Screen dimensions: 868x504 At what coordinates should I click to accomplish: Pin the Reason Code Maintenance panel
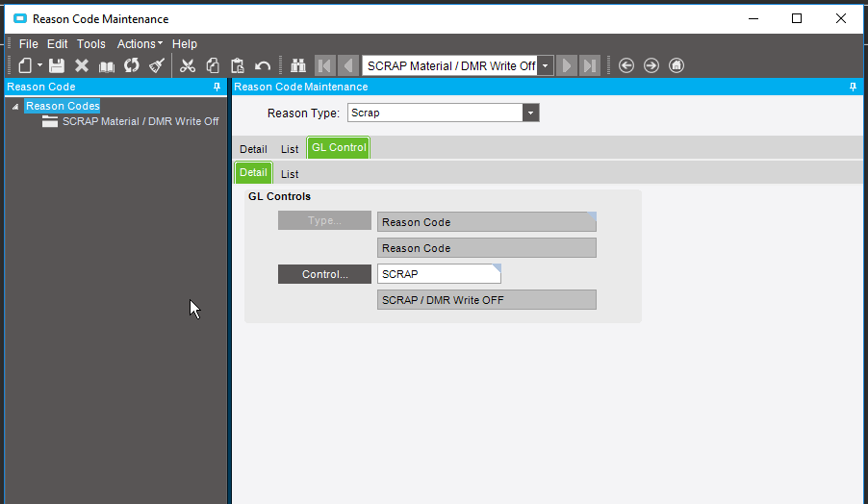[x=853, y=87]
